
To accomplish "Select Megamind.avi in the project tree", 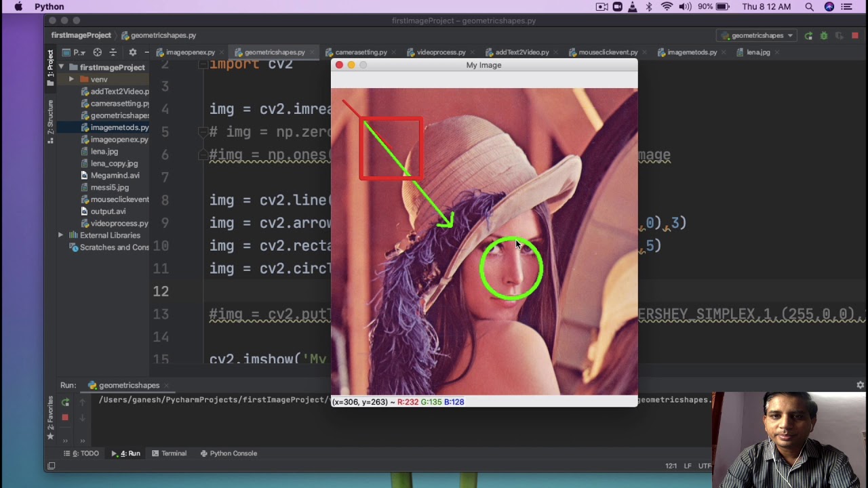I will pos(109,176).
